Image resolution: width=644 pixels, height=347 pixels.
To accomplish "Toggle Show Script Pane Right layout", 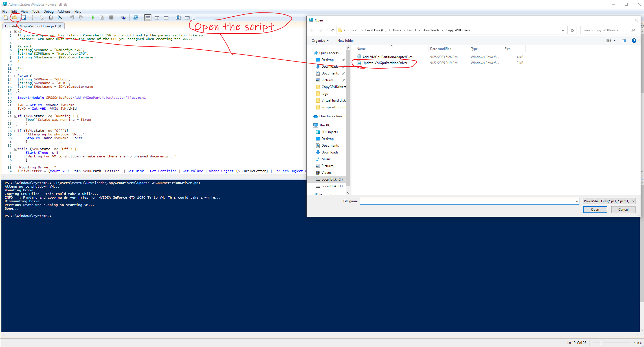I will pyautogui.click(x=157, y=17).
